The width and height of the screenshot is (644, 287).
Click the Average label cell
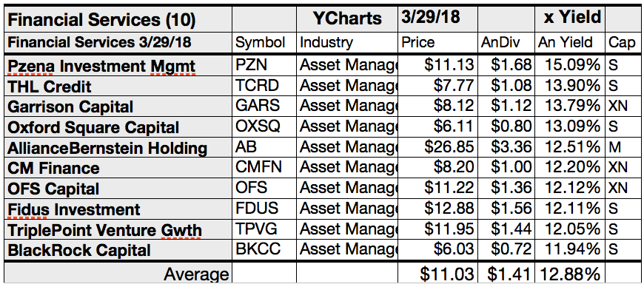pos(118,273)
